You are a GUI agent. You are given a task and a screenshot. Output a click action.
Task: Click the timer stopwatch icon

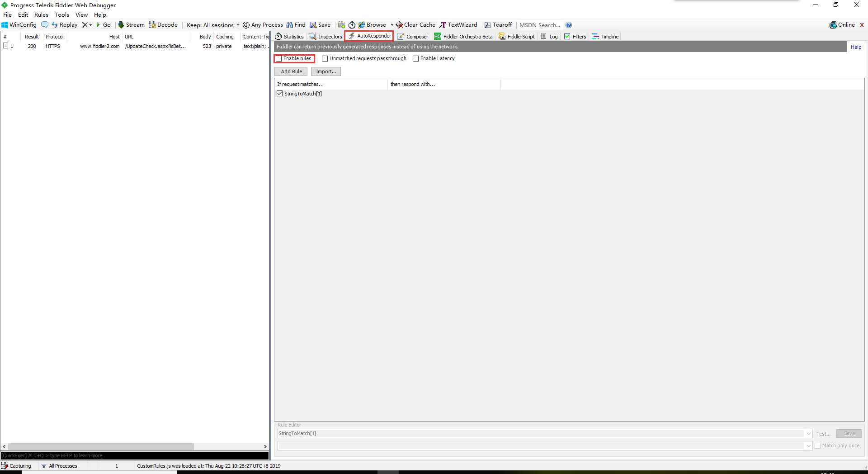352,25
